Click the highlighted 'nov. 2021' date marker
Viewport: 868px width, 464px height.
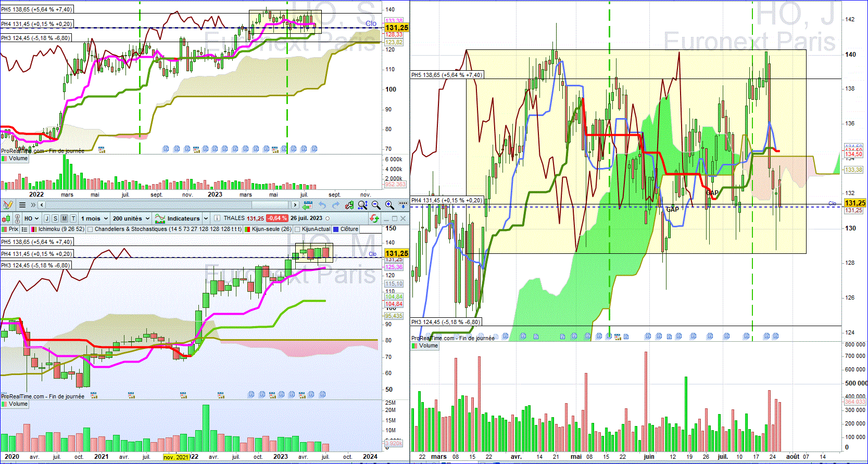point(176,457)
